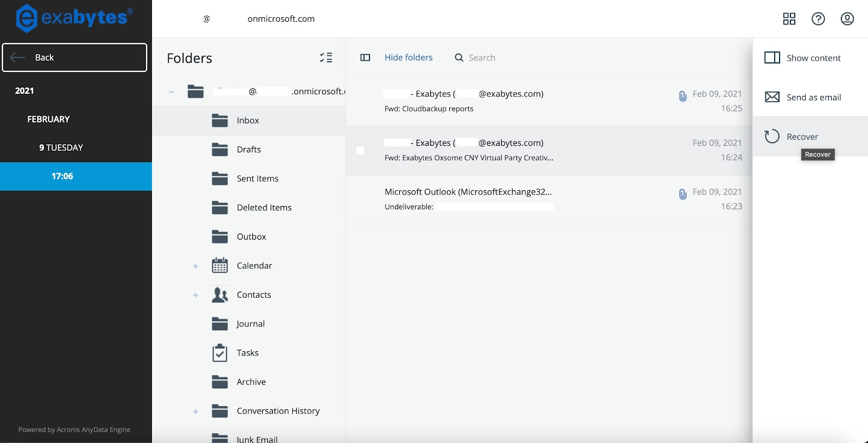Select the Journal folder label

251,324
